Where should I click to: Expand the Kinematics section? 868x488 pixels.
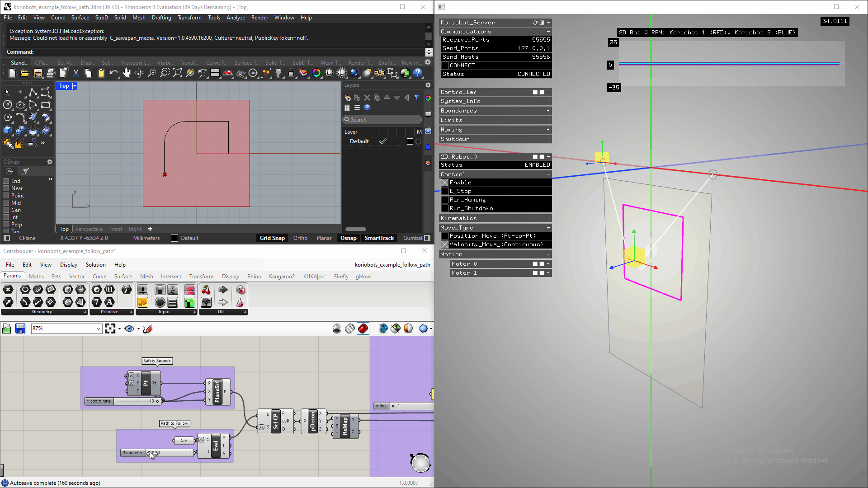point(548,218)
